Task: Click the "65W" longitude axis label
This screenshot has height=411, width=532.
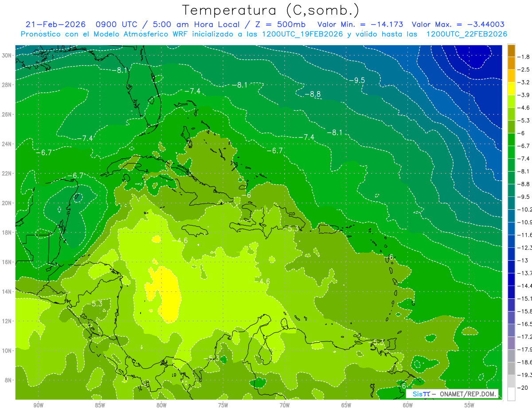Action: [x=346, y=405]
